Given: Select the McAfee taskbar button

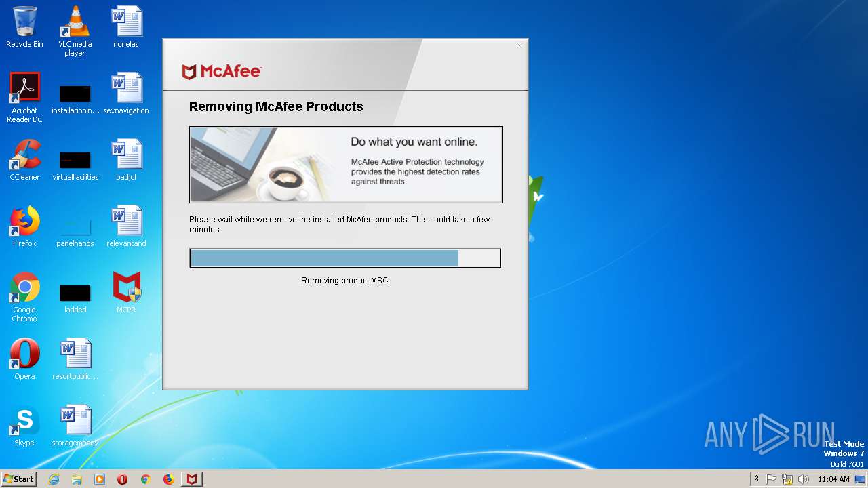Looking at the screenshot, I should click(192, 479).
